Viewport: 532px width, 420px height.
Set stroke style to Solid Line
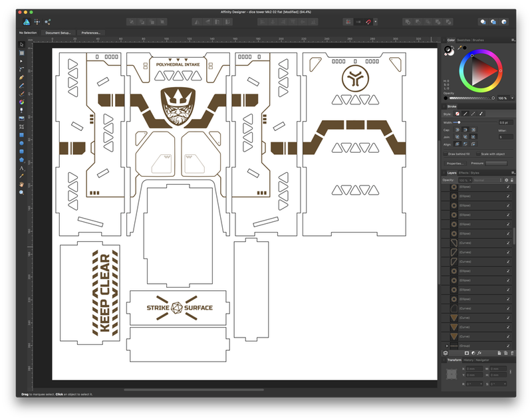click(465, 114)
